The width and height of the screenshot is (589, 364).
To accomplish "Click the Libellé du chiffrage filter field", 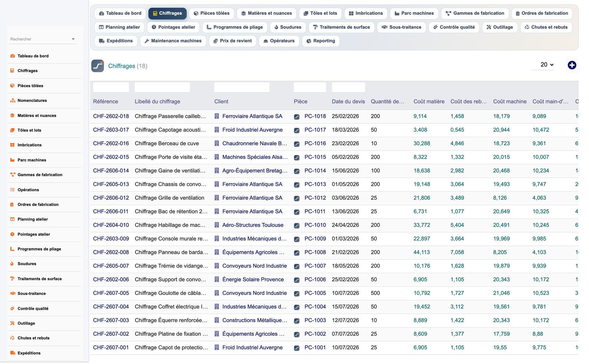I will pos(162,87).
